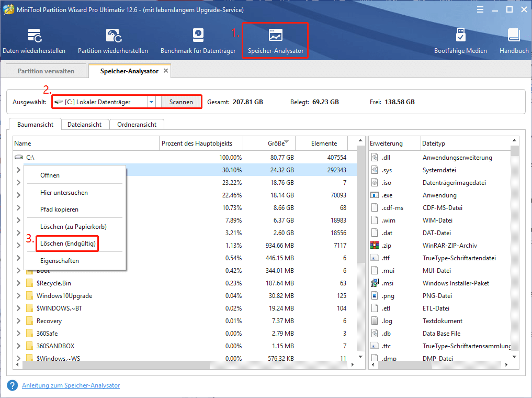Select the .zip WinRAR-Archiv icon

click(x=375, y=245)
